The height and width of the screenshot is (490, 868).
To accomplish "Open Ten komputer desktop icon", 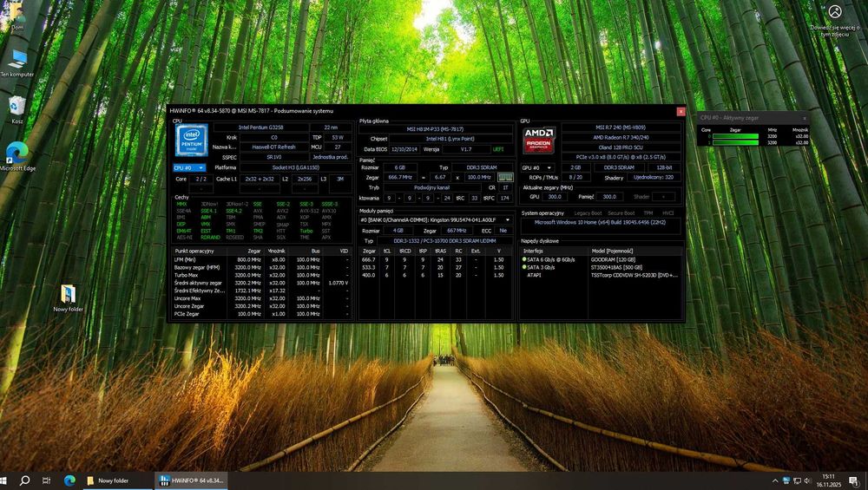I will [17, 63].
